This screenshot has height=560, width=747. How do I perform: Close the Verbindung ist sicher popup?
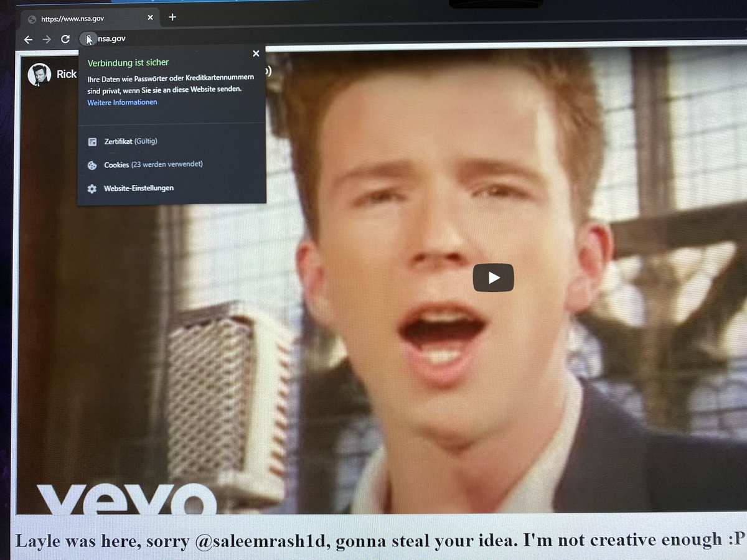tap(256, 54)
